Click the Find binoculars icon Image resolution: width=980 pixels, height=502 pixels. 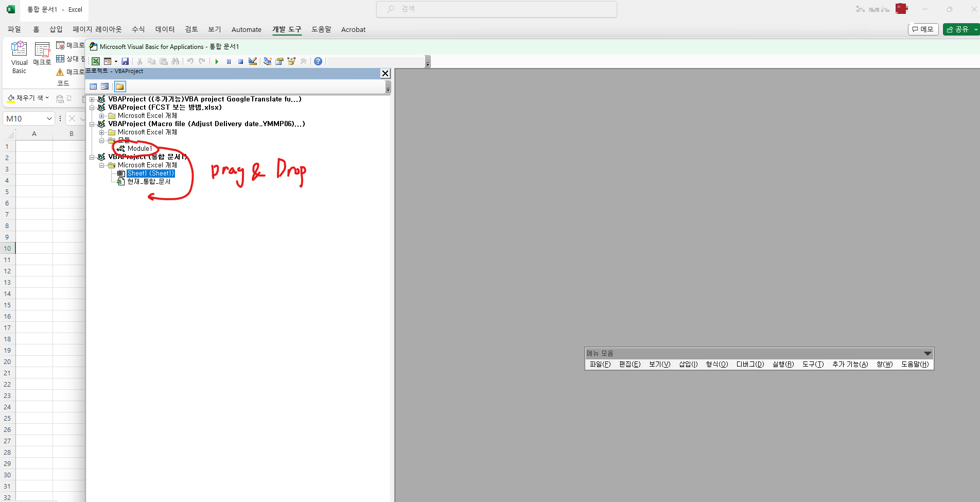(176, 61)
